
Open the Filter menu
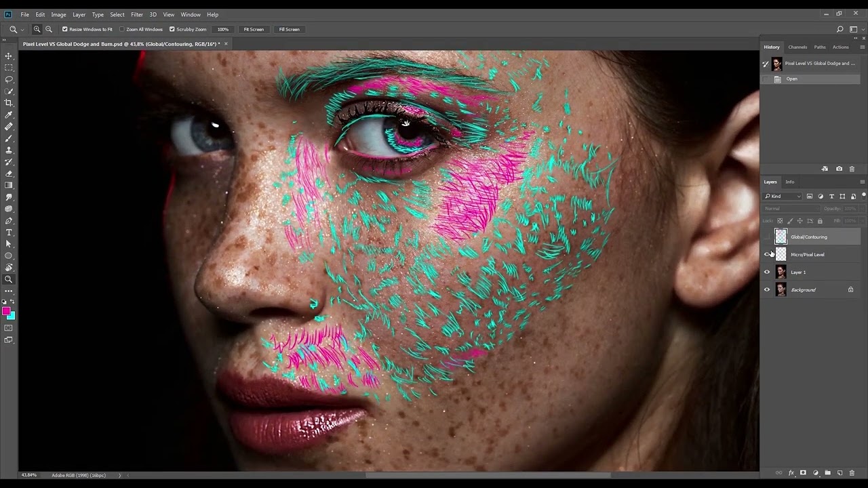137,14
